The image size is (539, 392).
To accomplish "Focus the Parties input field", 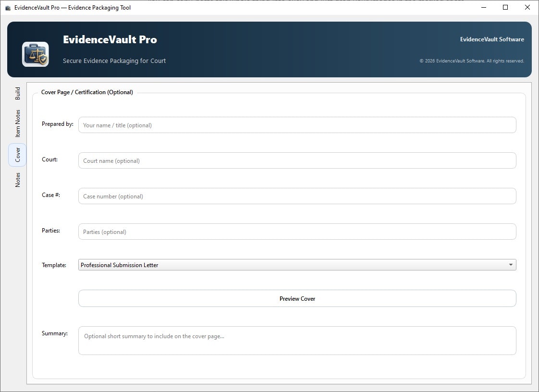I will pos(297,232).
